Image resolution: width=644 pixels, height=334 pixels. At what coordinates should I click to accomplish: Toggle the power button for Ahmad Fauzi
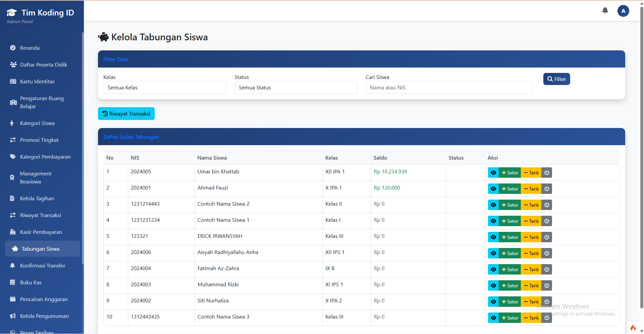coord(546,189)
